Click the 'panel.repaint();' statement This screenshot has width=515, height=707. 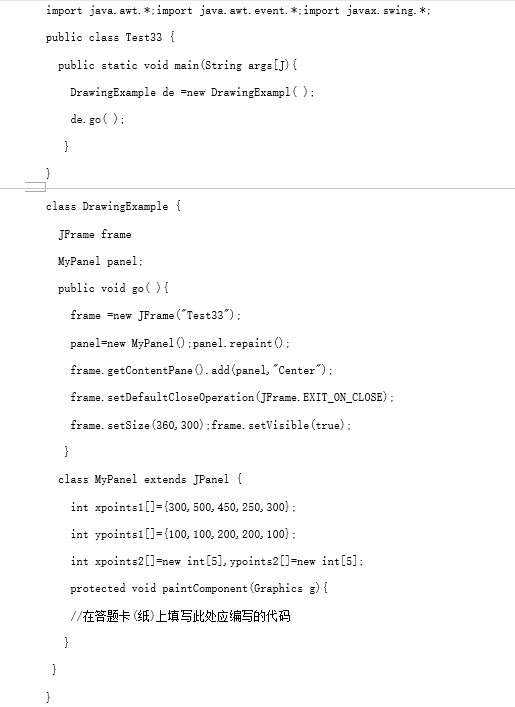241,344
